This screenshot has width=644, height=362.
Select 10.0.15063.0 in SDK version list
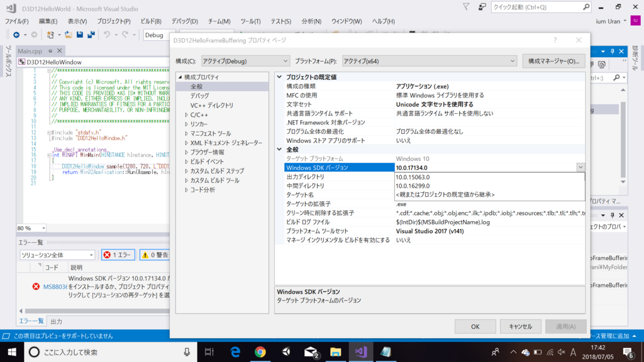pos(489,177)
